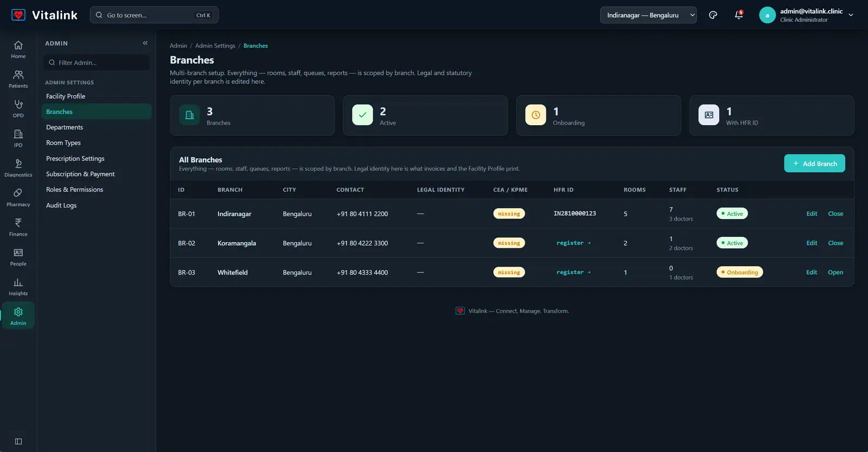
Task: Click the Active status badge for Koramangala
Action: pos(732,243)
